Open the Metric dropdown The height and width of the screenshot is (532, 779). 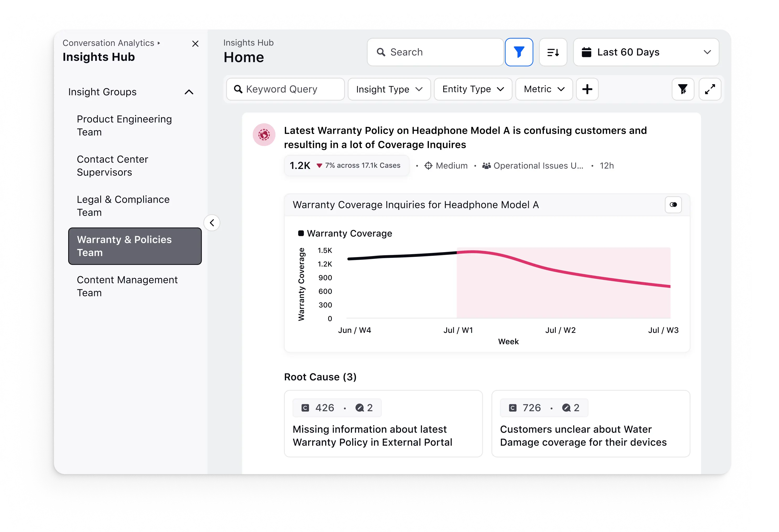[544, 89]
